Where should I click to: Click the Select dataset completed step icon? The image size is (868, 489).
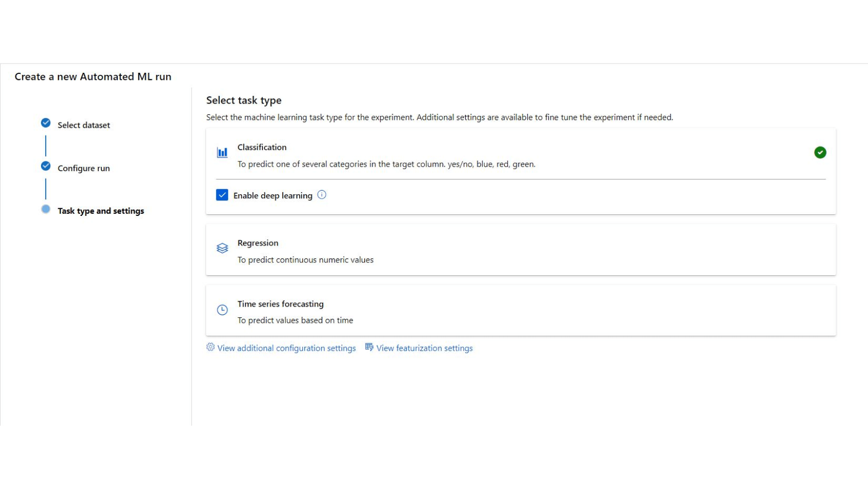click(x=46, y=123)
